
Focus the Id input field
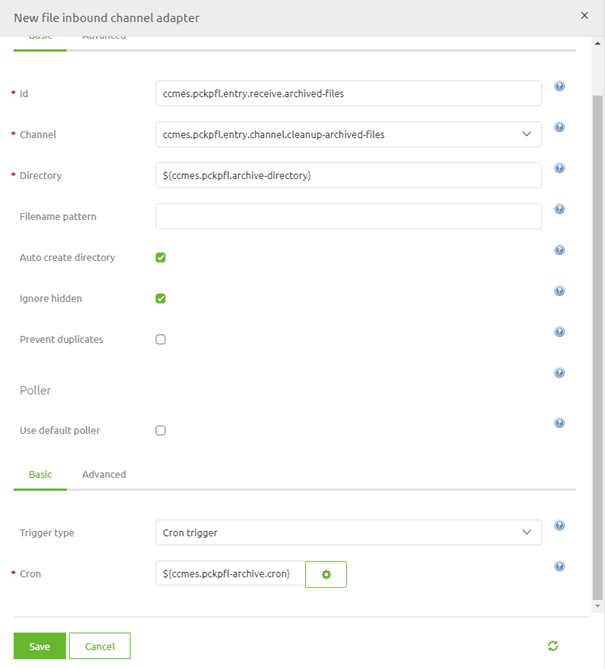pos(349,93)
